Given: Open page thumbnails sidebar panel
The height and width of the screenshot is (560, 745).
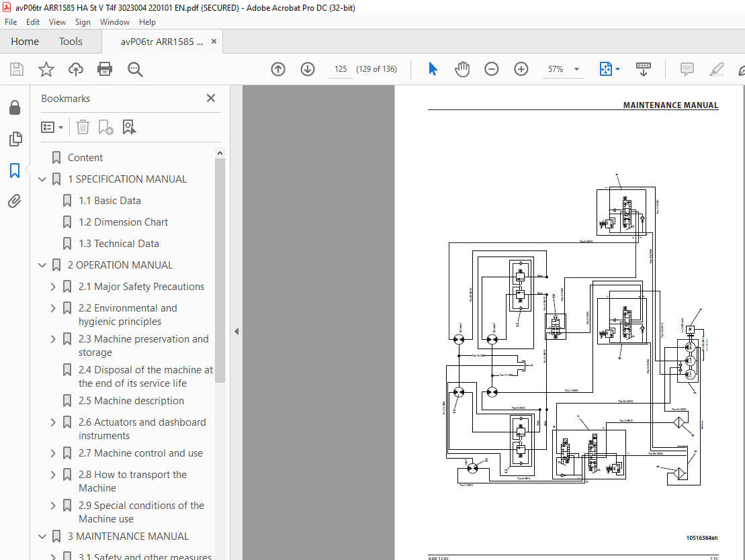Looking at the screenshot, I should pos(15,139).
